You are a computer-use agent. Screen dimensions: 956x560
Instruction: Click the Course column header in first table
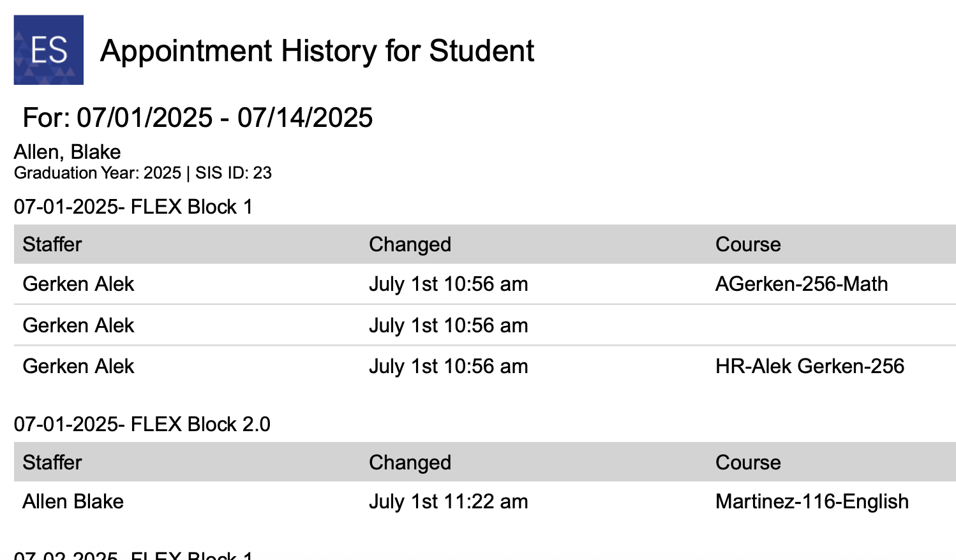[x=748, y=244]
